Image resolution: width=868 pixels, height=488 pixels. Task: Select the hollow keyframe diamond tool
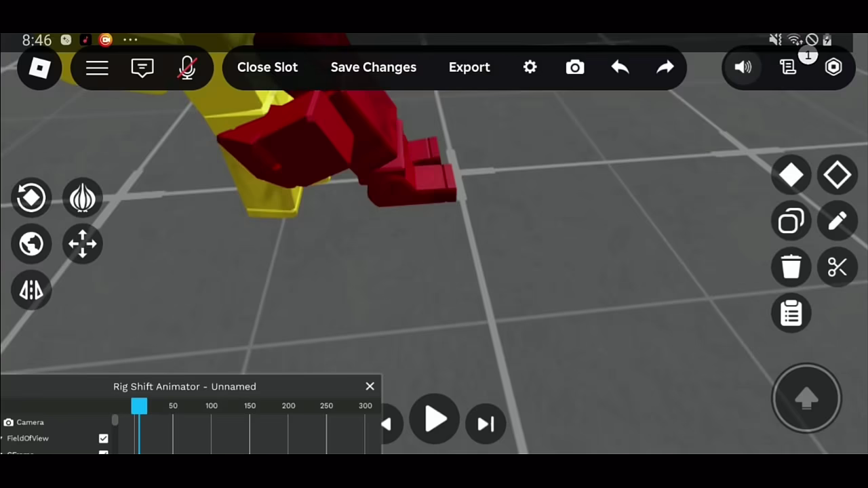tap(837, 175)
